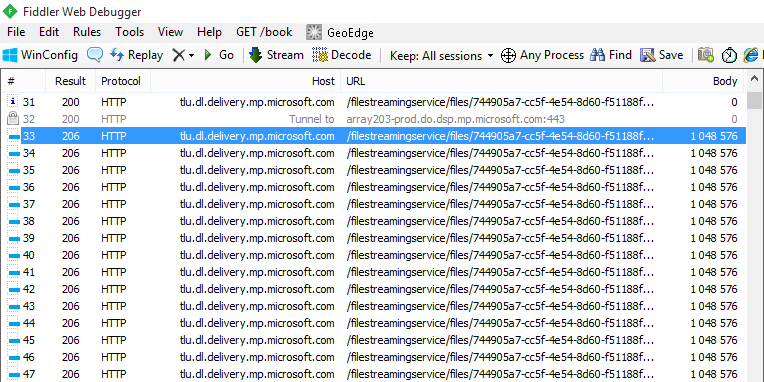Click the lock icon on session 32
Screen dimensions: 764x382
click(x=13, y=118)
